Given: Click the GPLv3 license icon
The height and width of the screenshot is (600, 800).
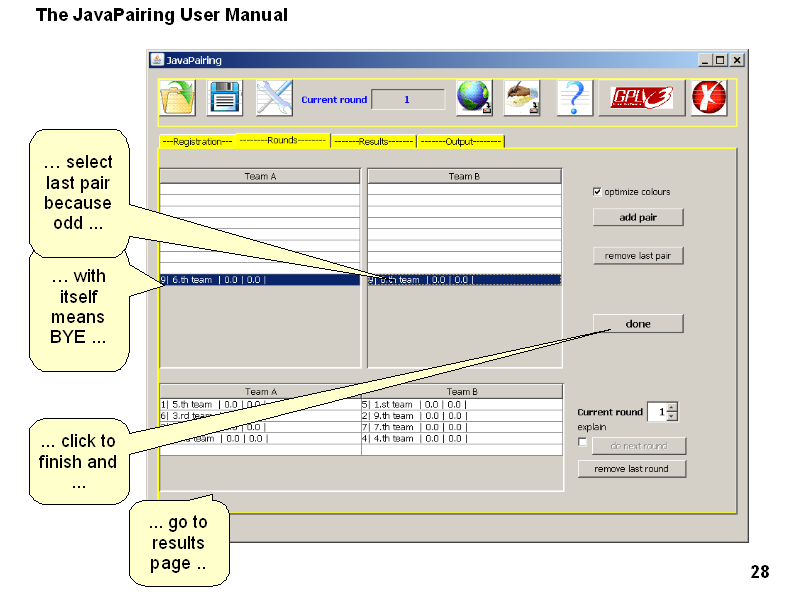Looking at the screenshot, I should tap(642, 99).
